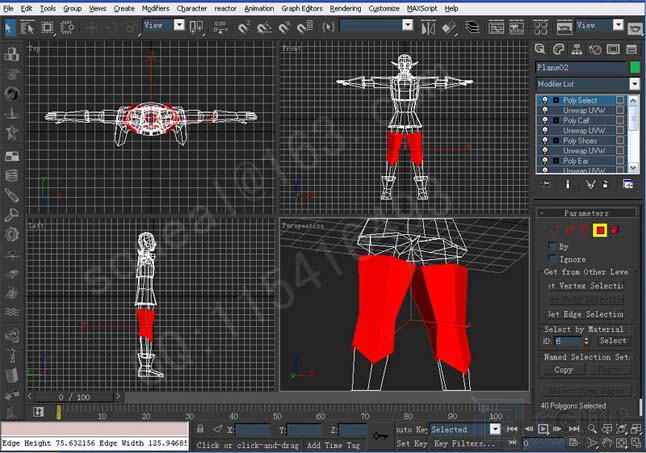Click Select by Material ID button
Image resolution: width=646 pixels, height=453 pixels.
coord(612,341)
